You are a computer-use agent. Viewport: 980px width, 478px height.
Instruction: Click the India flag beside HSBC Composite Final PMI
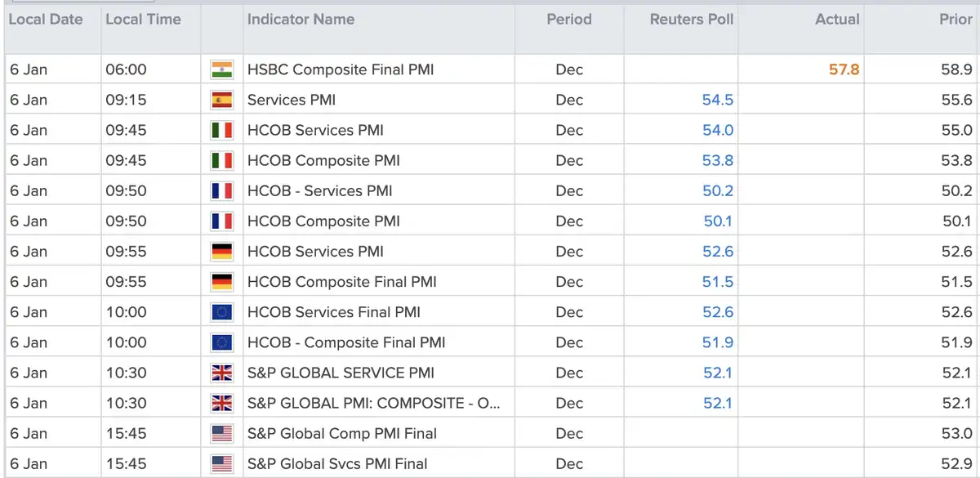click(x=221, y=69)
